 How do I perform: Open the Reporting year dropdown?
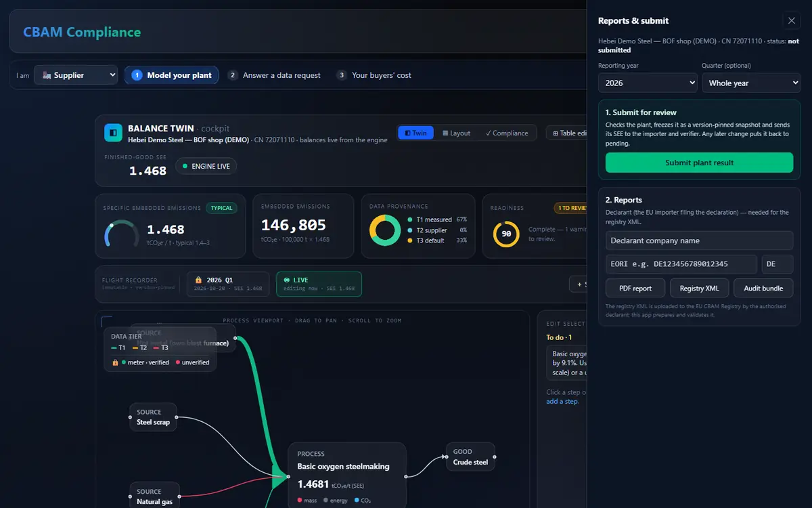(x=648, y=83)
